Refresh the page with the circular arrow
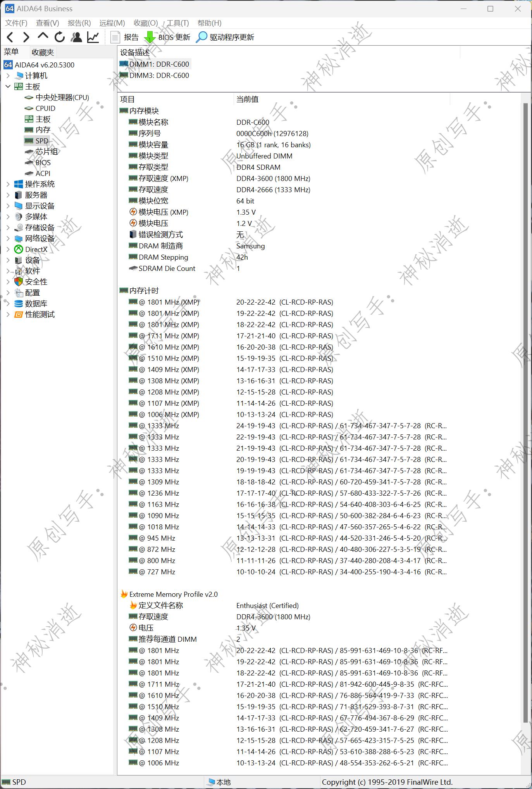The height and width of the screenshot is (789, 532). 59,37
